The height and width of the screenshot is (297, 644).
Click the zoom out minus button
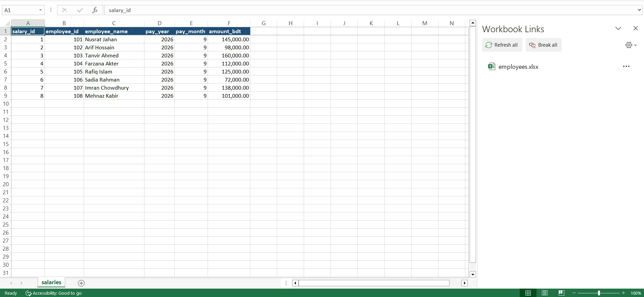tap(574, 293)
